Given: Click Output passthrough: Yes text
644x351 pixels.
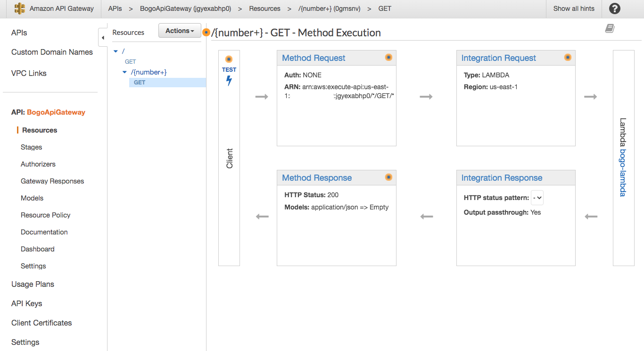Looking at the screenshot, I should click(502, 212).
